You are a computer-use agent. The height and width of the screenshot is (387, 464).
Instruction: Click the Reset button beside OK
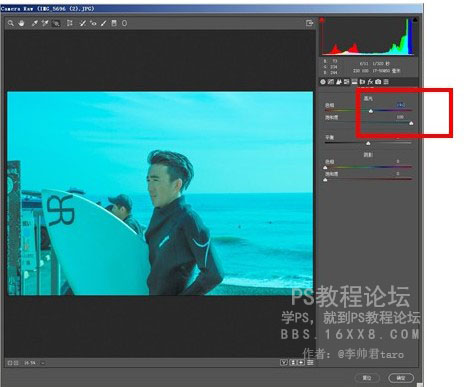[367, 378]
